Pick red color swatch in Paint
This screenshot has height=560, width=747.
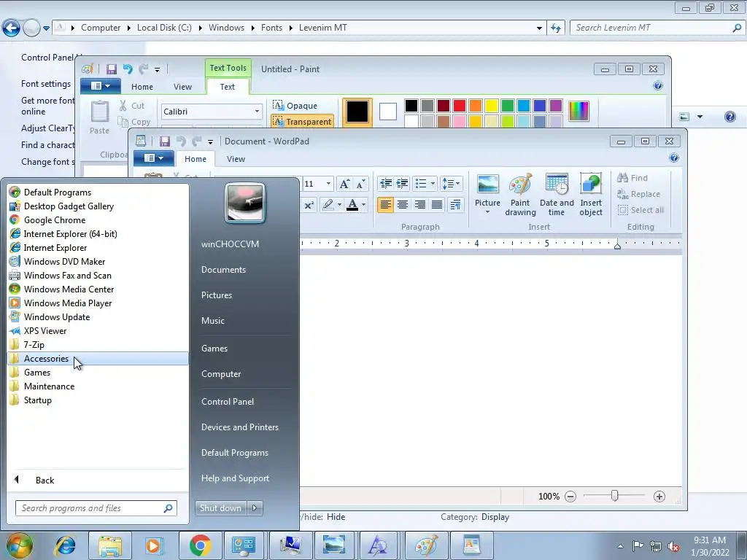(x=460, y=106)
